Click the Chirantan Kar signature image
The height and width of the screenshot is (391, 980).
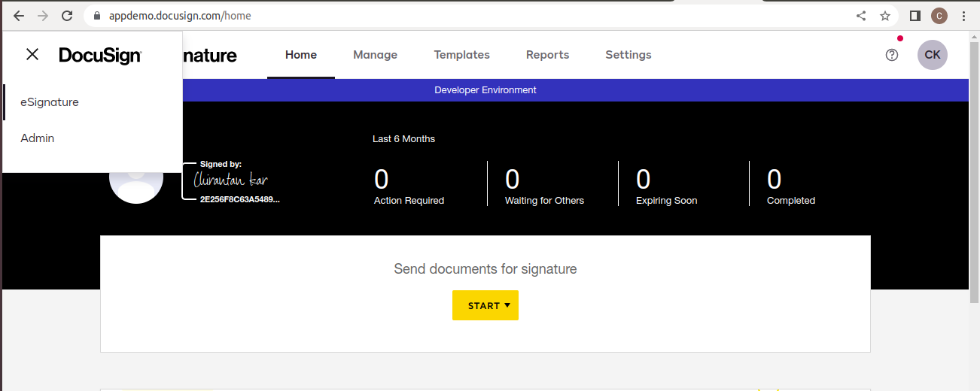[x=230, y=180]
